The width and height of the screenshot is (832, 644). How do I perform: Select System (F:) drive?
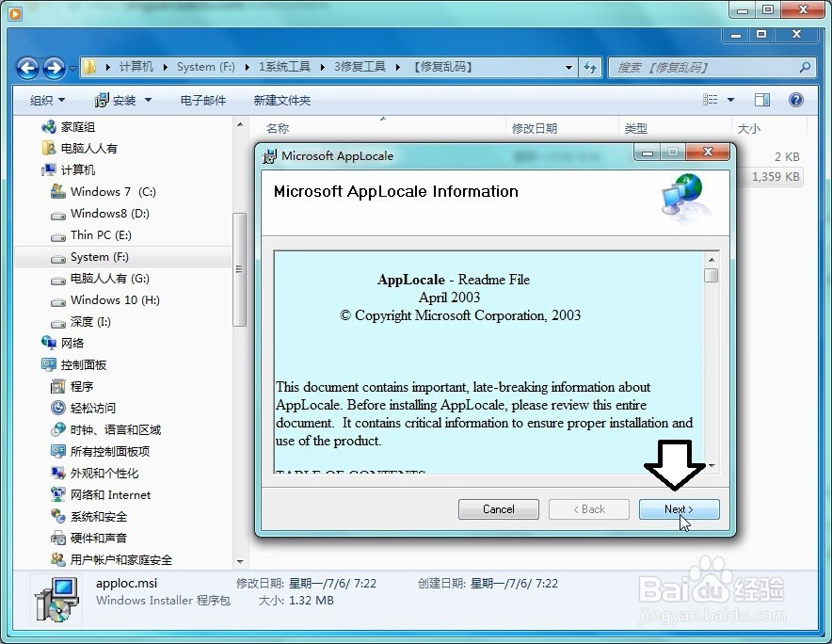click(x=99, y=257)
